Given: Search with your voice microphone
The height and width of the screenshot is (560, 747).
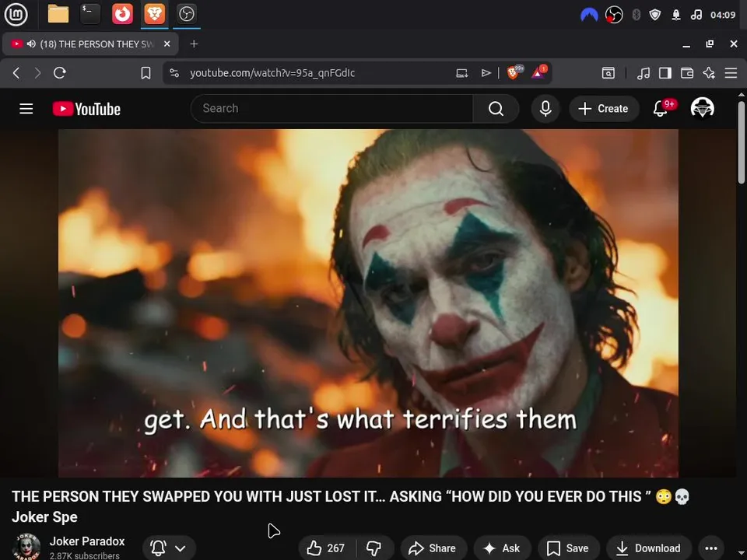Looking at the screenshot, I should (545, 109).
